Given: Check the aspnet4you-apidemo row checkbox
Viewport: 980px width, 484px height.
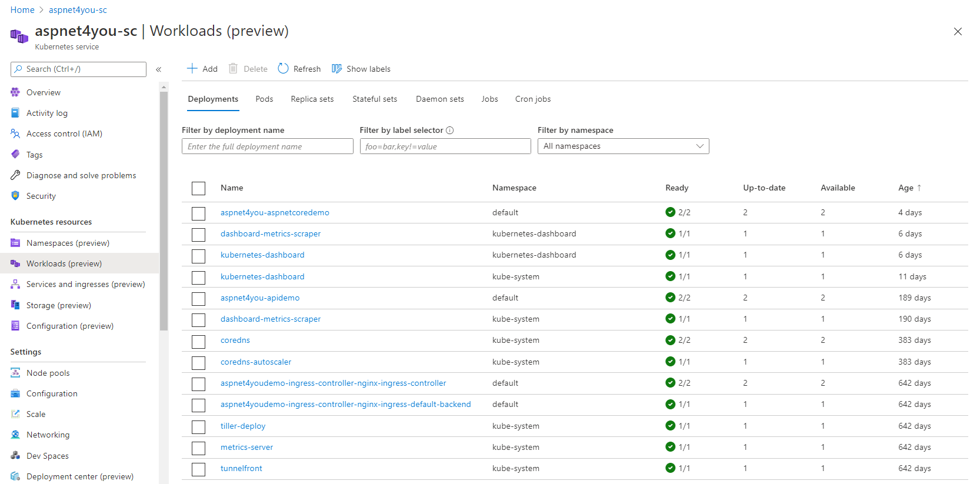Looking at the screenshot, I should (x=199, y=298).
